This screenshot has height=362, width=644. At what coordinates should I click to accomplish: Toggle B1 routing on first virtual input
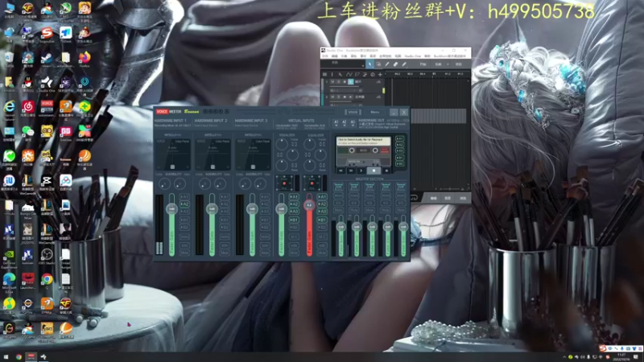(x=294, y=220)
